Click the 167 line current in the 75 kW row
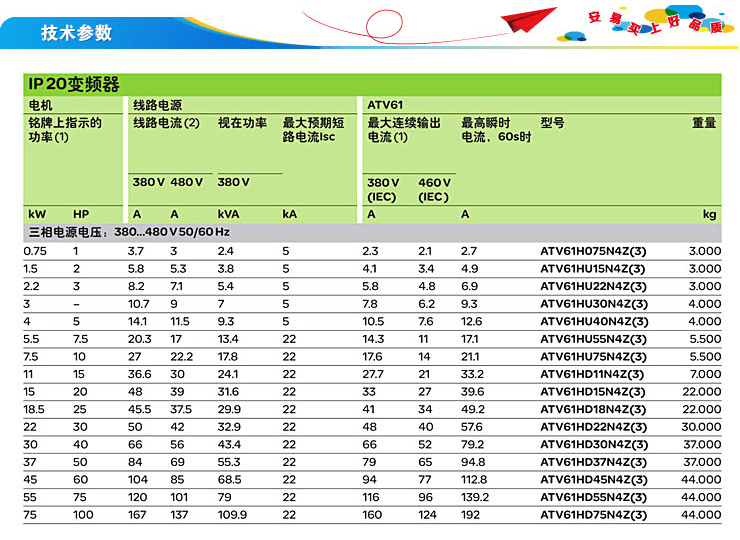The height and width of the screenshot is (540, 740). click(137, 515)
